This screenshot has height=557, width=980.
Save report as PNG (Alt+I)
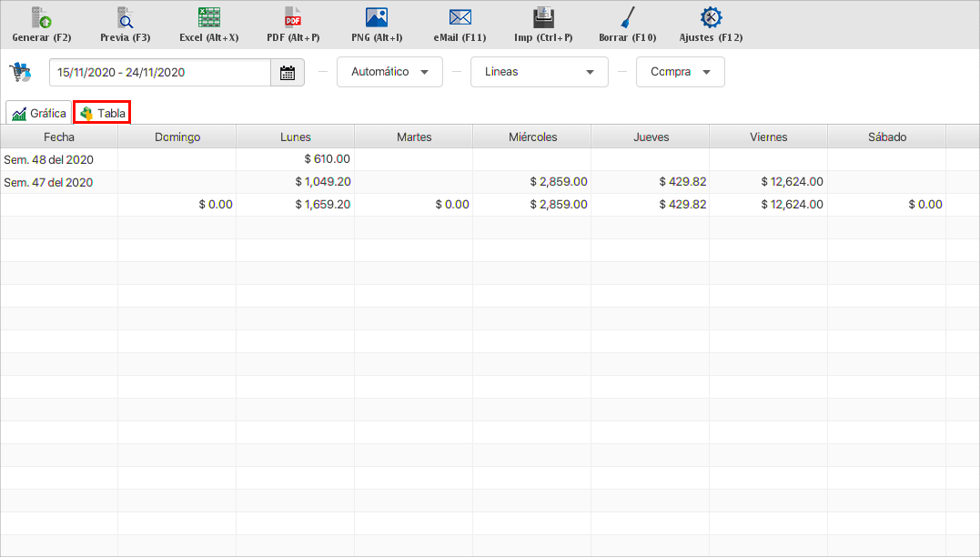coord(377,18)
